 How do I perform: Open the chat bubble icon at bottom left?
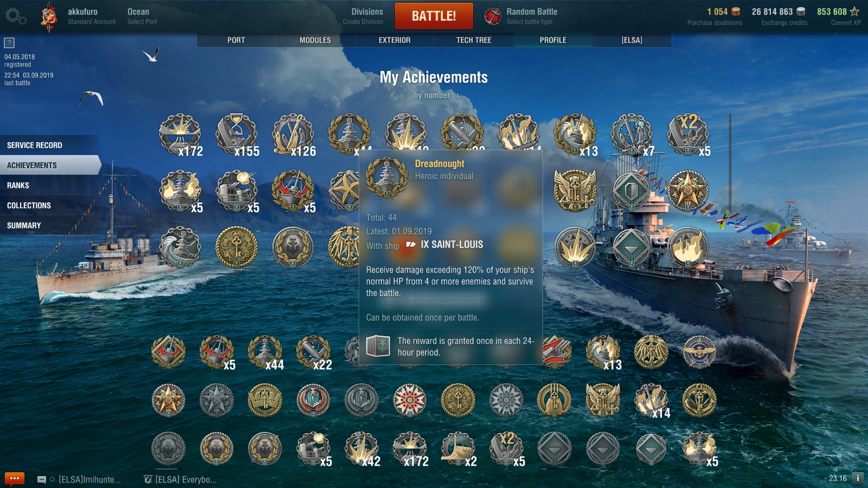[15, 479]
